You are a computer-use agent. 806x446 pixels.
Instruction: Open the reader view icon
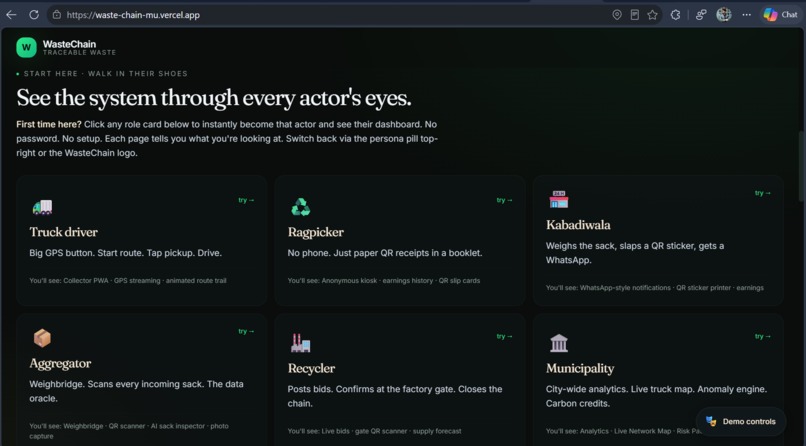coord(635,15)
